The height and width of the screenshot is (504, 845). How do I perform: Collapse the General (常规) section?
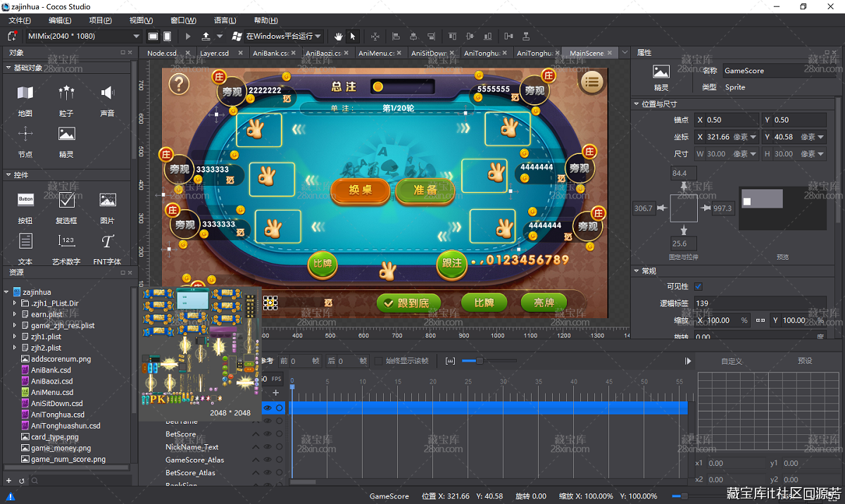637,271
